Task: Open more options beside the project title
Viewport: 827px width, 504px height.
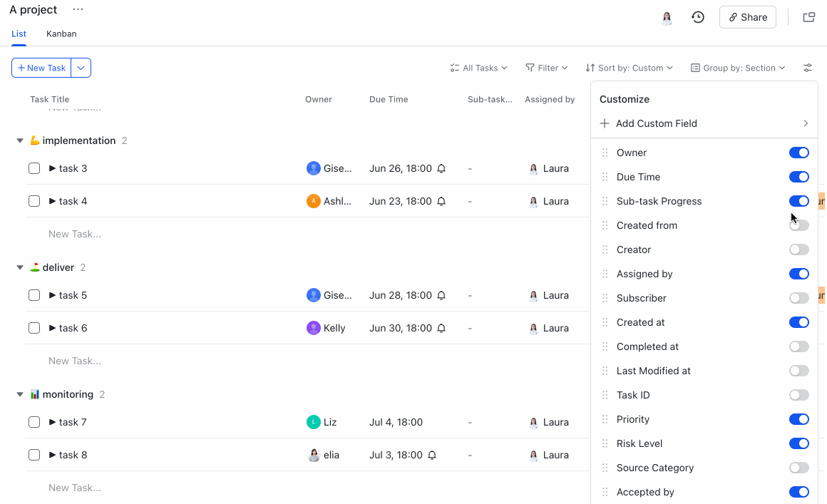Action: pos(78,9)
